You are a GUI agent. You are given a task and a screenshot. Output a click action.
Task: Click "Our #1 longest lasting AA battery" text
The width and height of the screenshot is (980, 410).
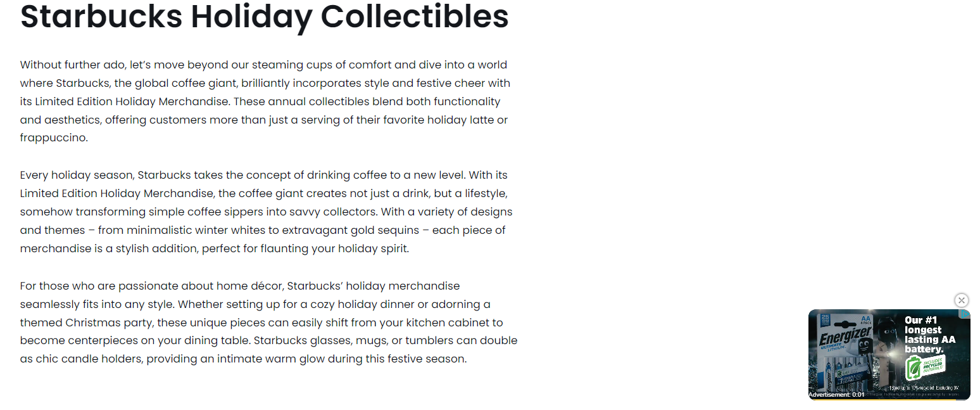click(929, 335)
